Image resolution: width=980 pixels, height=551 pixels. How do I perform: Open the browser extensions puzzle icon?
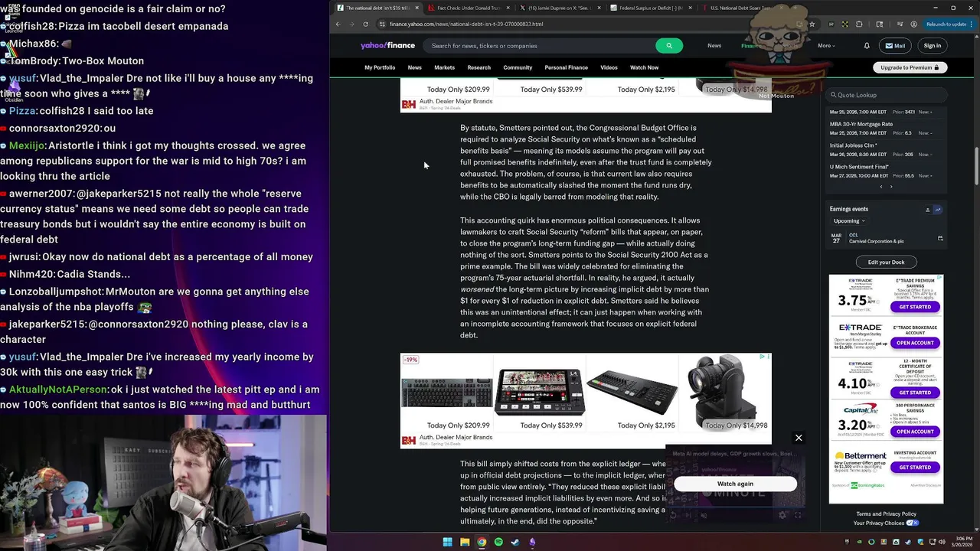(x=859, y=24)
